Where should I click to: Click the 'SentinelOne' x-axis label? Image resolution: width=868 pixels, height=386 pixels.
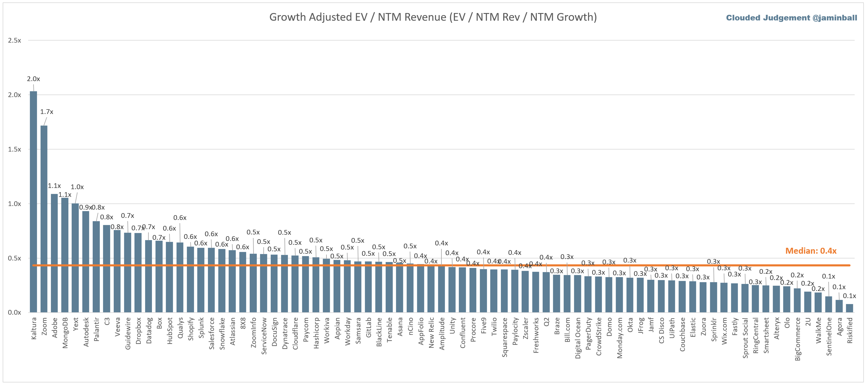829,337
